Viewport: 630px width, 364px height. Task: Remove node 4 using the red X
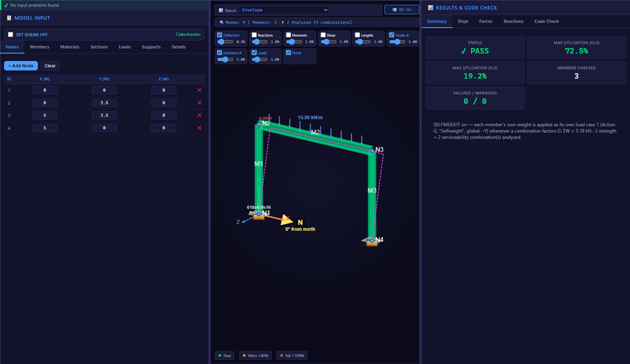pyautogui.click(x=199, y=128)
